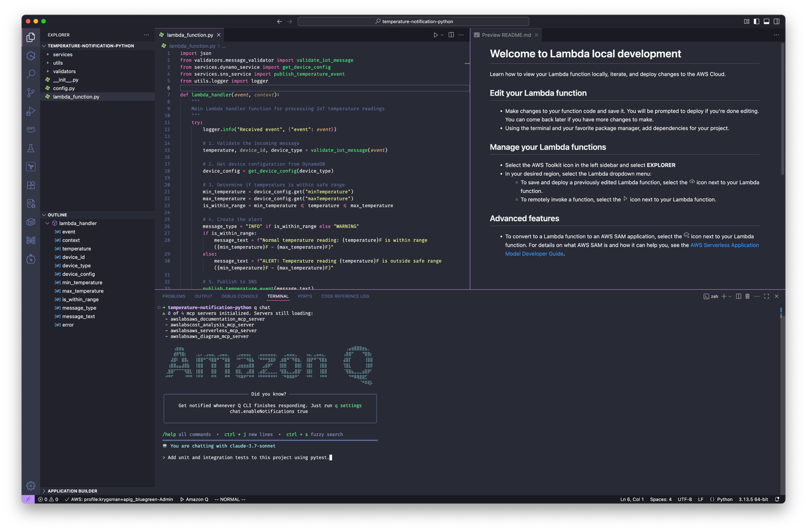
Task: Toggle the primary side bar visibility
Action: [x=756, y=21]
